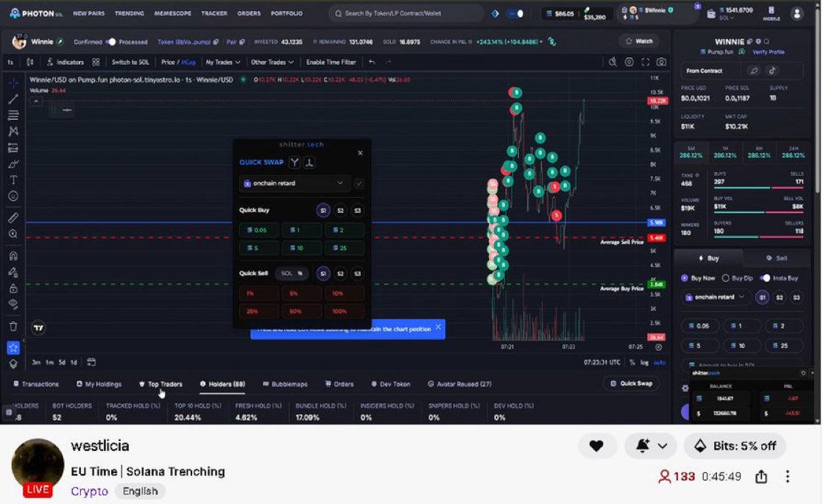Viewport: 823px width, 504px height.
Task: Open Dev Token tab
Action: [x=390, y=384]
